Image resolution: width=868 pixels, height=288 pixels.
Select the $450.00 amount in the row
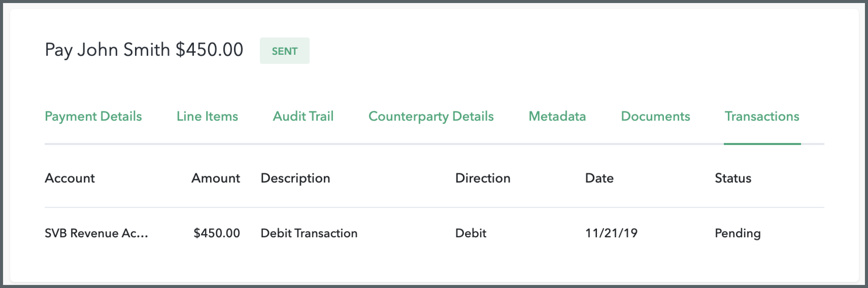217,233
